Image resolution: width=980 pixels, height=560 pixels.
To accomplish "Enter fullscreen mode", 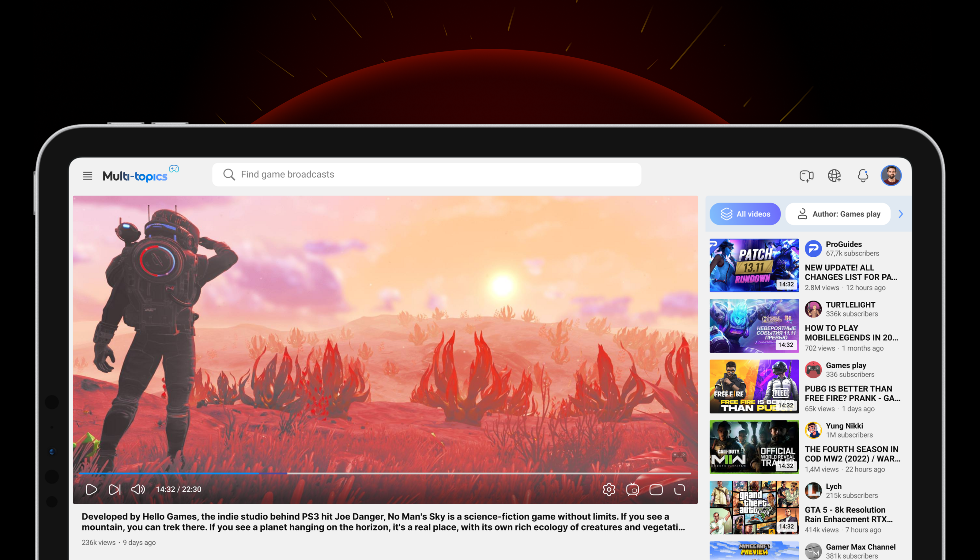I will pos(680,489).
